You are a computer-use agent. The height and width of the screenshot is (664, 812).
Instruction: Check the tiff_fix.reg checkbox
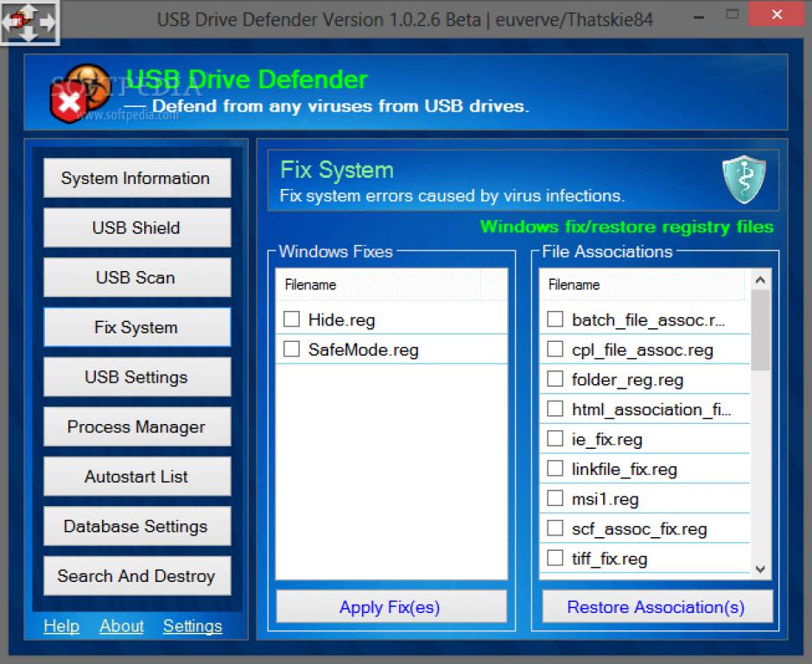[x=555, y=559]
